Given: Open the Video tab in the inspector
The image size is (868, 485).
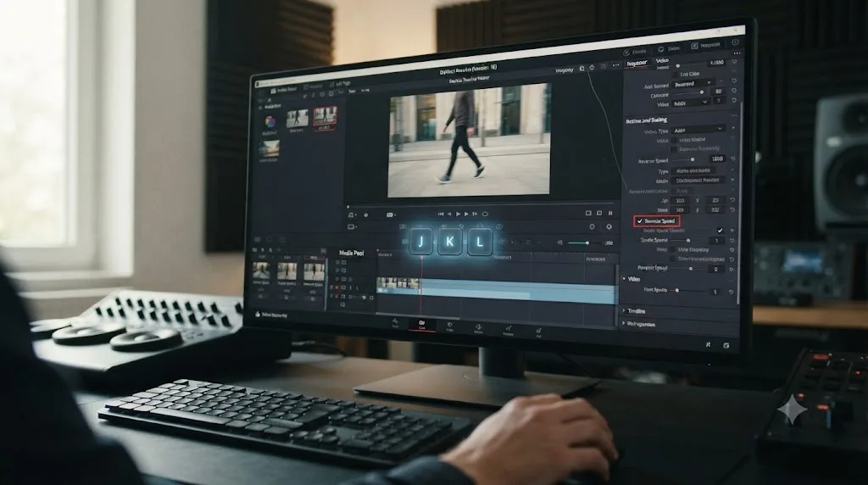Looking at the screenshot, I should 662,61.
